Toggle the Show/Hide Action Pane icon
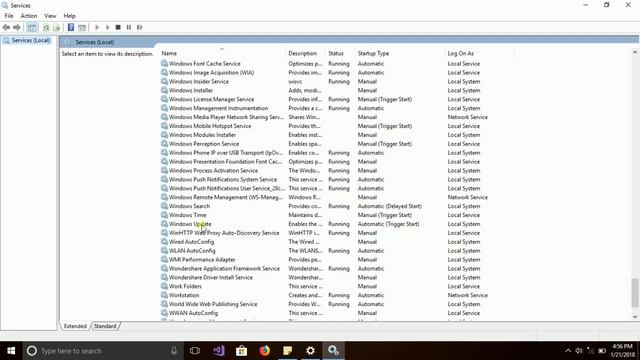This screenshot has width=640, height=360. [x=82, y=27]
